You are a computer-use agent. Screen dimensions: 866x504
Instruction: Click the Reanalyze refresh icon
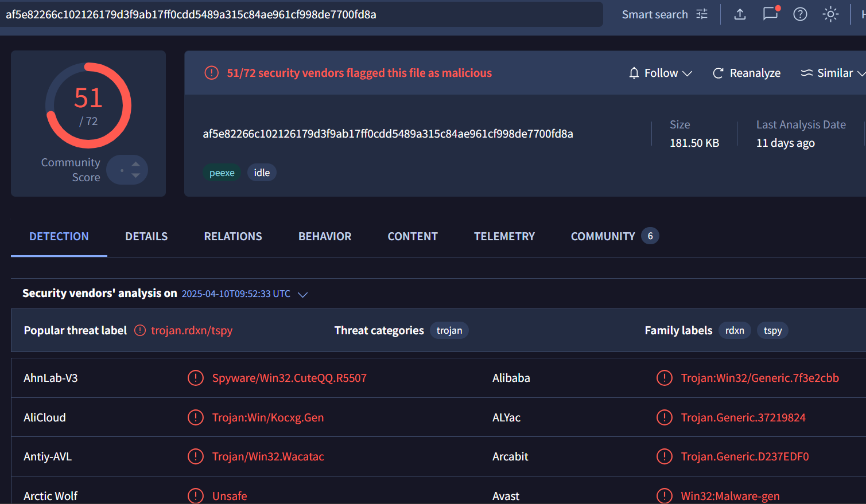coord(718,73)
